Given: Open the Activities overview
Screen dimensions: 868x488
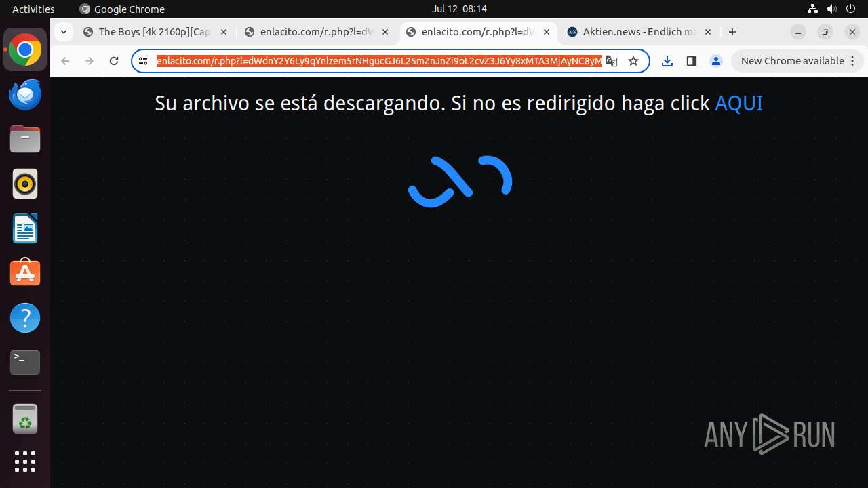Looking at the screenshot, I should pos(33,9).
